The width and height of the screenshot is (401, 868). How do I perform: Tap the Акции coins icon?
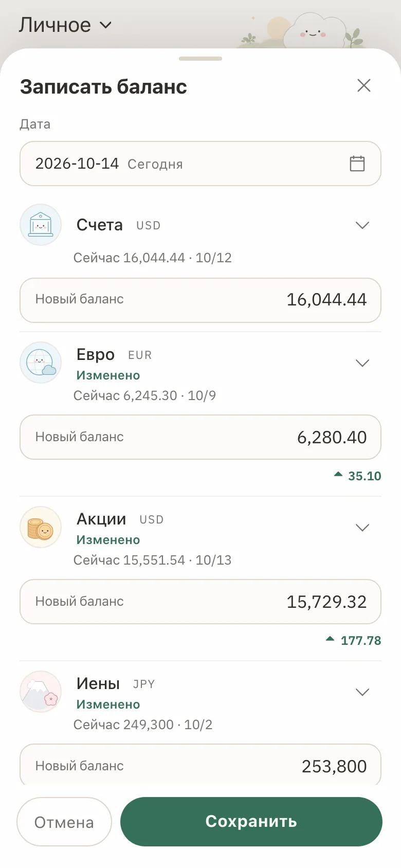point(41,527)
